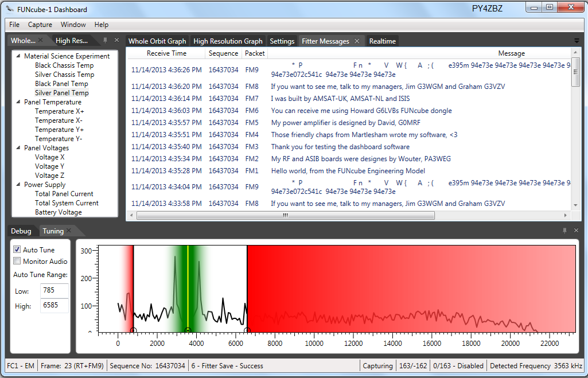Screen dimensions: 588x378
Task: Open the Settings tab
Action: coord(282,41)
